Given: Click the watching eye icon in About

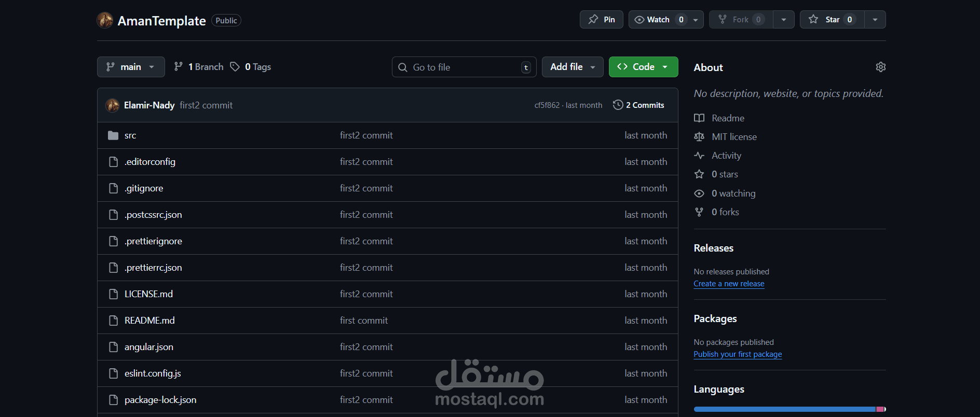Looking at the screenshot, I should click(x=699, y=193).
